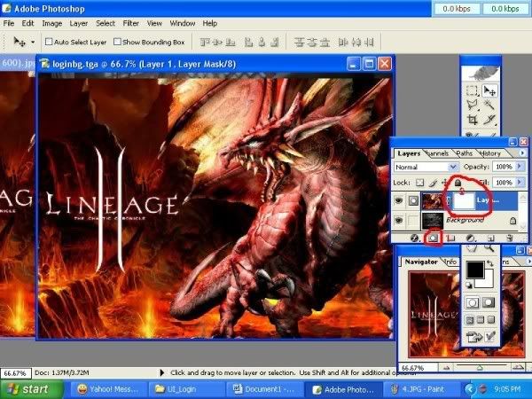The image size is (532, 399).
Task: Open the Fill slider arrow
Action: pyautogui.click(x=519, y=183)
